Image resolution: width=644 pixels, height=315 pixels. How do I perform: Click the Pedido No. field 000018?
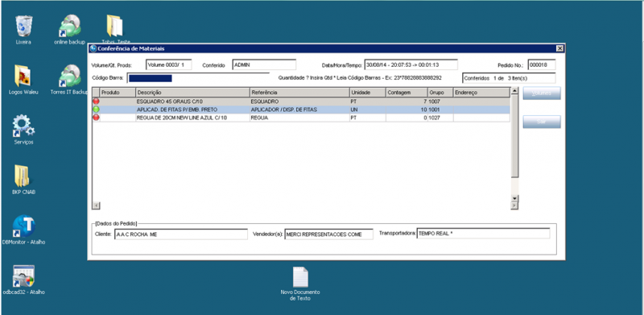(541, 65)
